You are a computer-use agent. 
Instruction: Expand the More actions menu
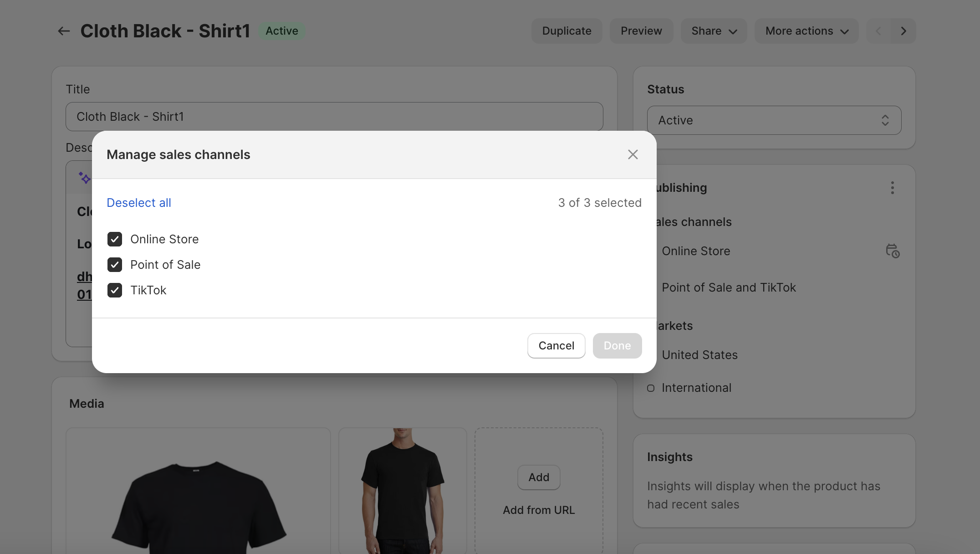pos(806,31)
